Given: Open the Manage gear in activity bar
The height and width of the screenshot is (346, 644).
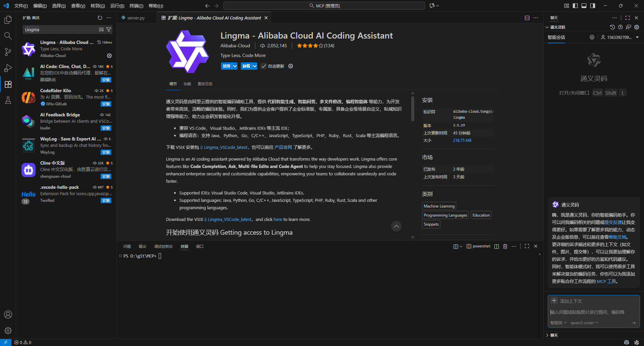Looking at the screenshot, I should tap(8, 331).
